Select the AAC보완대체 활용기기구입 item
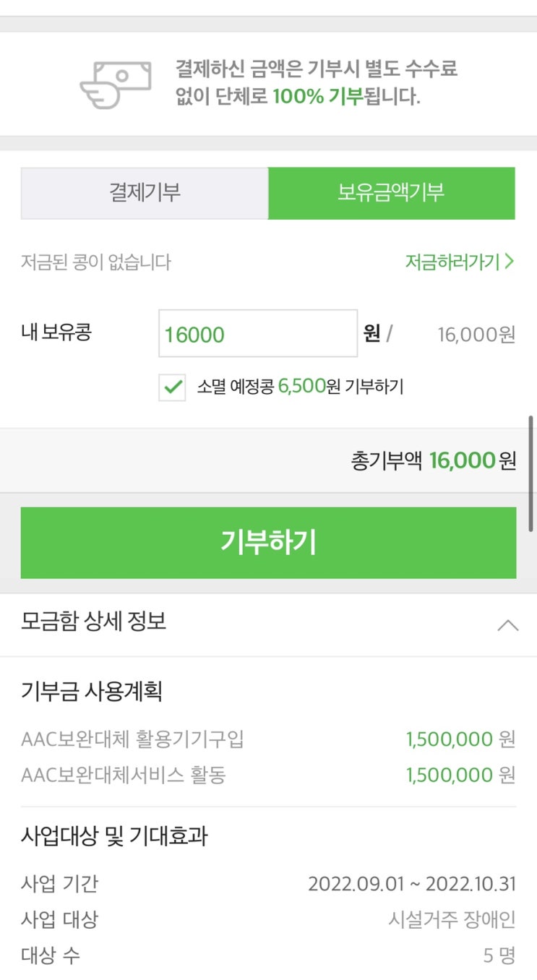Image resolution: width=537 pixels, height=980 pixels. pyautogui.click(x=133, y=739)
